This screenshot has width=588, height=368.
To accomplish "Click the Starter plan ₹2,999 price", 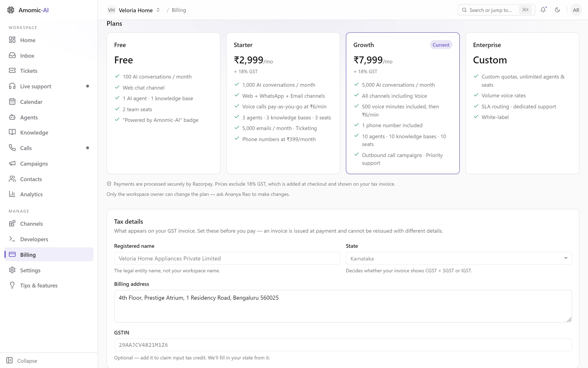I will coord(253,60).
